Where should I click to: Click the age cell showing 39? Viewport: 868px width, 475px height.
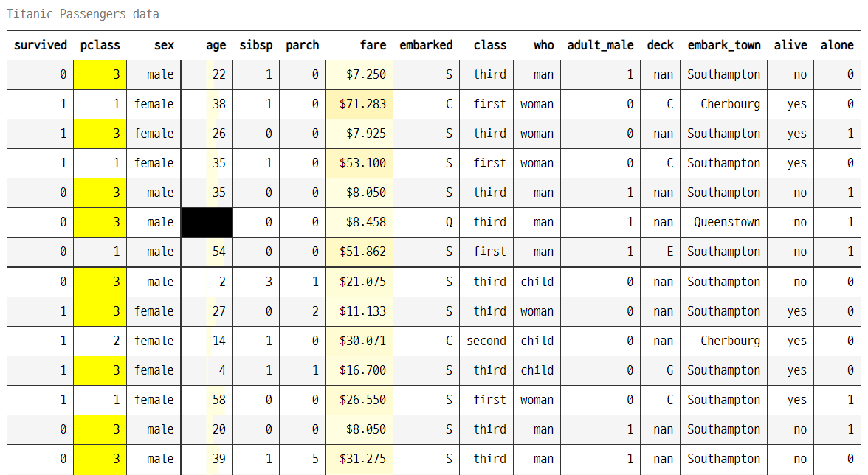click(x=207, y=459)
